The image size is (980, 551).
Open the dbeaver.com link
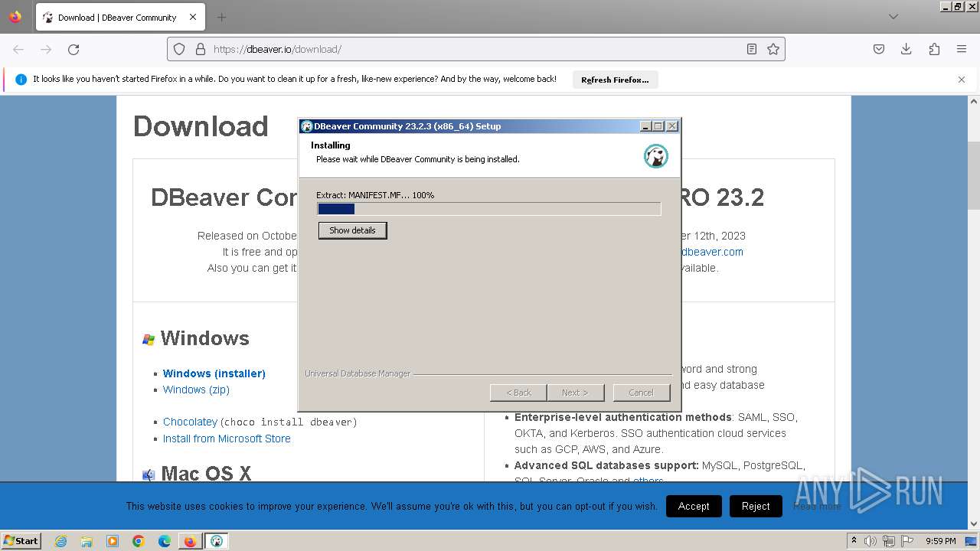click(x=711, y=252)
